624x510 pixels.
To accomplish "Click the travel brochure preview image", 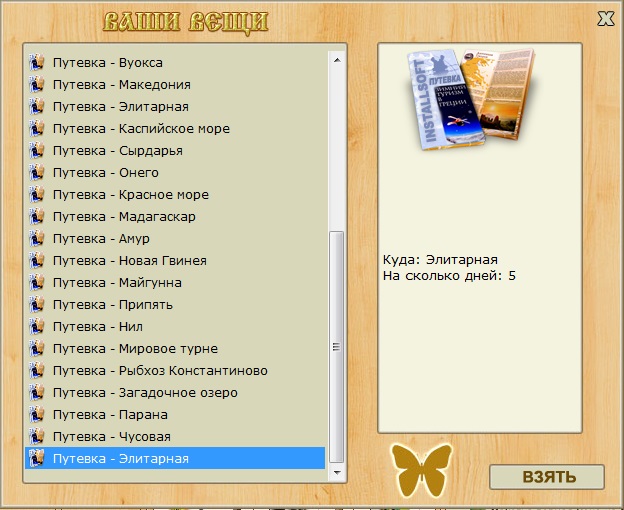I will 472,99.
